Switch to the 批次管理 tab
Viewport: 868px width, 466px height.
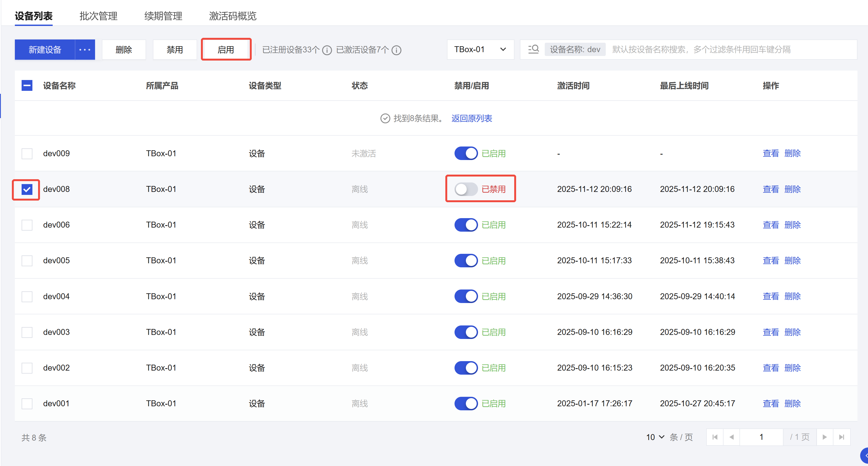[98, 16]
